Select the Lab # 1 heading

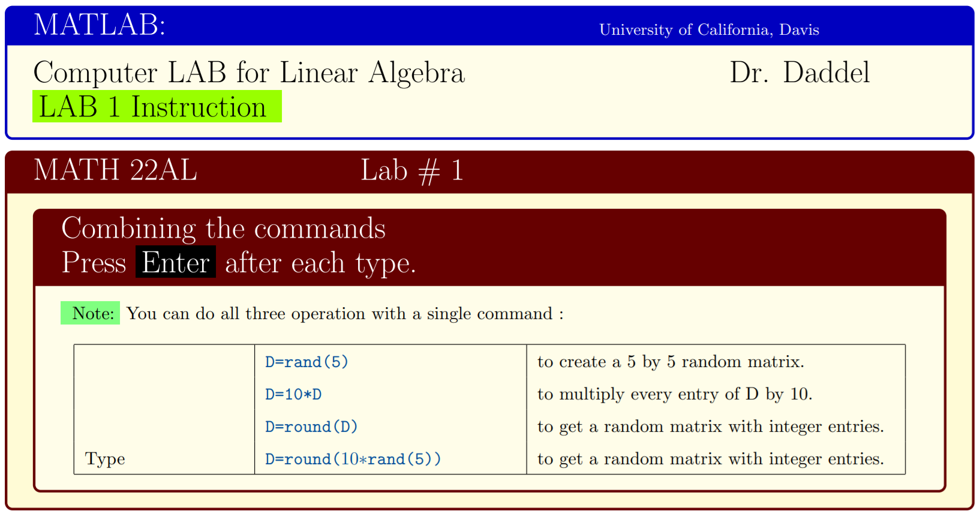tap(411, 171)
